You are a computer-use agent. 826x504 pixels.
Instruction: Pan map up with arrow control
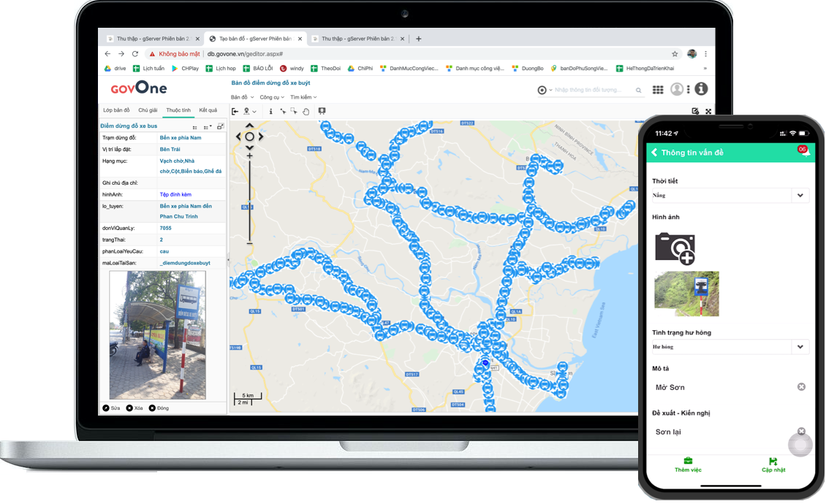[x=249, y=126]
